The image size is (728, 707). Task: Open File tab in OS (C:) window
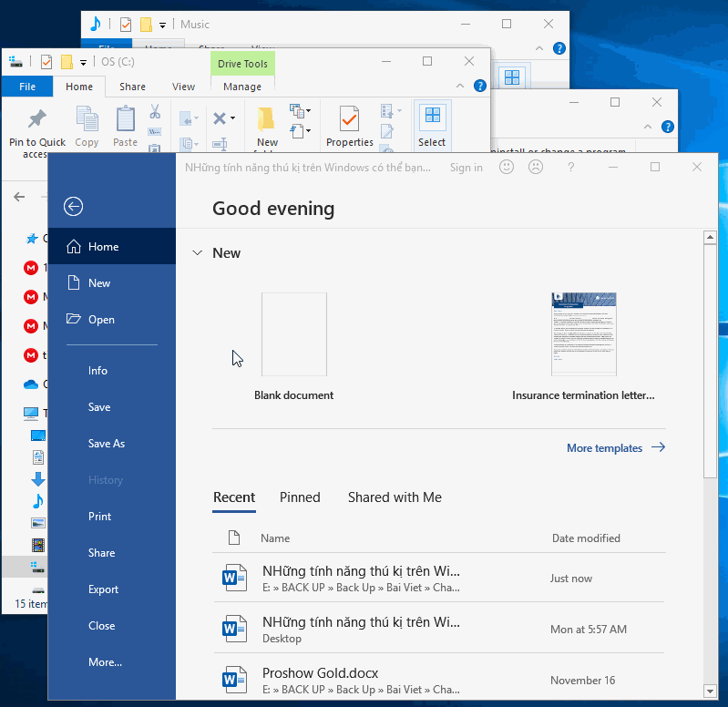[27, 87]
